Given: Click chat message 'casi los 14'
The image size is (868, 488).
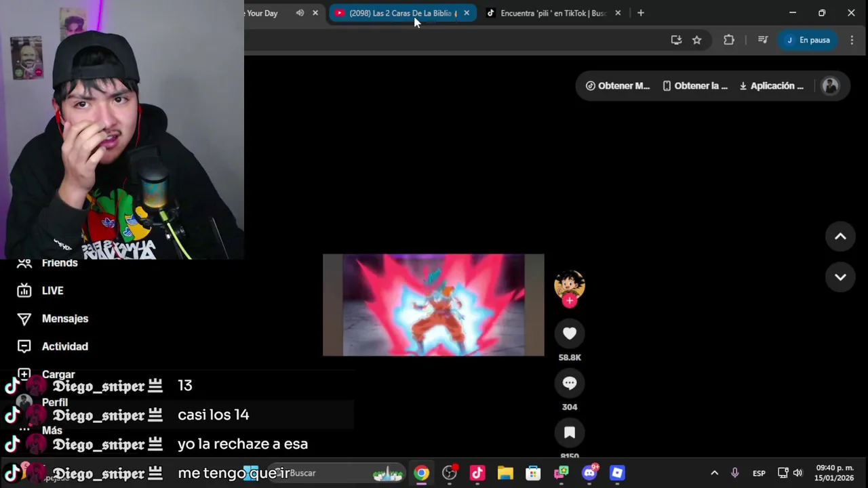Looking at the screenshot, I should (x=214, y=415).
